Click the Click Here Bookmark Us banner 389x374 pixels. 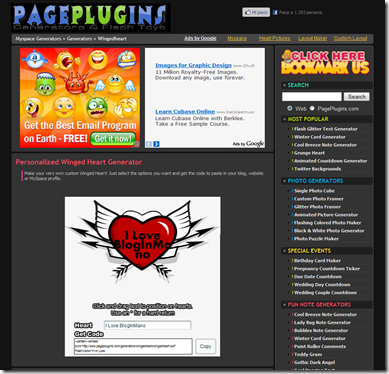click(325, 62)
